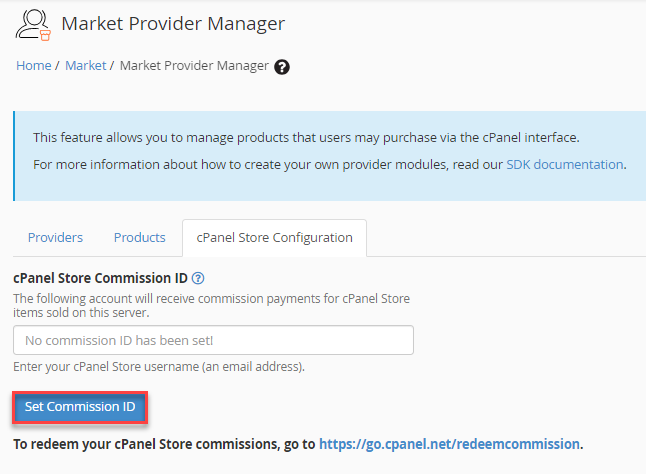Viewport: 646px width, 474px height.
Task: Click the Market Provider Manager page title
Action: pyautogui.click(x=173, y=23)
